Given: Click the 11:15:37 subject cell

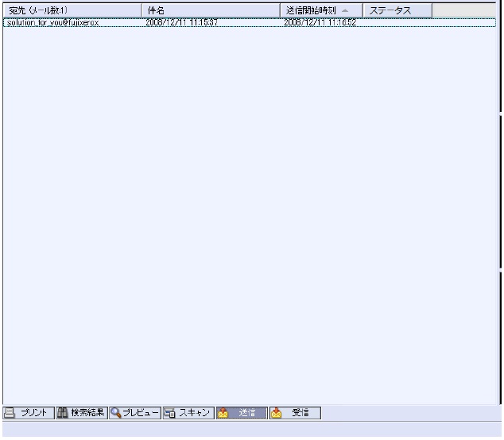Looking at the screenshot, I should (182, 23).
